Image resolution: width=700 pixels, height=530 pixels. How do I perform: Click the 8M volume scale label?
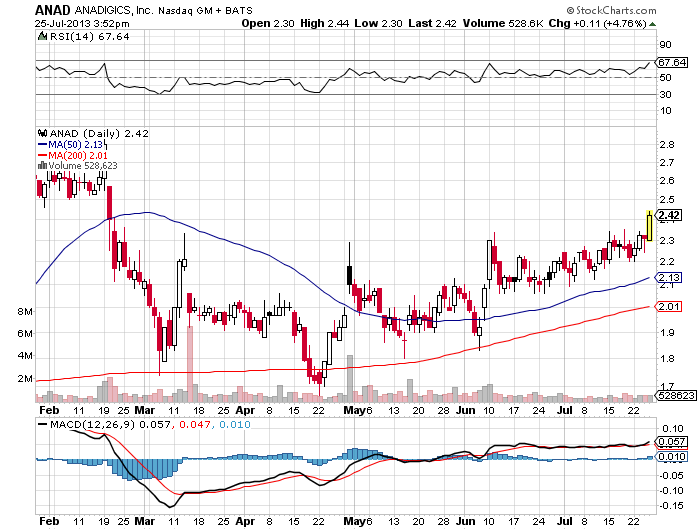pyautogui.click(x=25, y=311)
